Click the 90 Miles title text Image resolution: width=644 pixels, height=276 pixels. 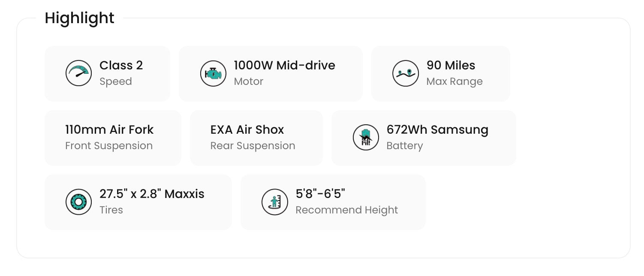pyautogui.click(x=451, y=66)
